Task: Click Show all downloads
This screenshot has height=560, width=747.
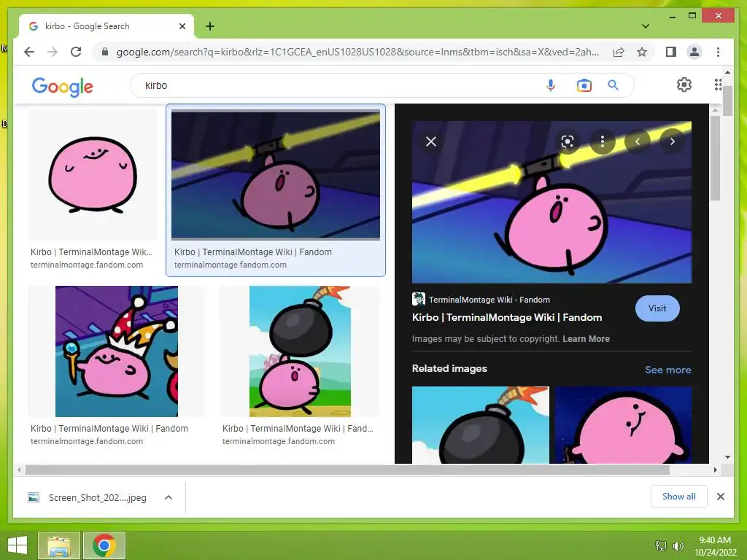Action: tap(679, 497)
